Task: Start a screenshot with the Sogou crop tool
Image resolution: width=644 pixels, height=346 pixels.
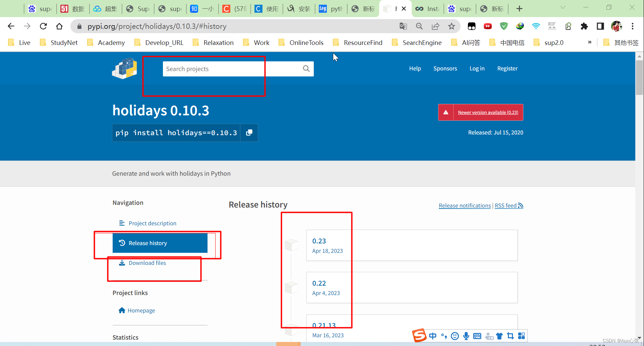Action: coord(510,336)
